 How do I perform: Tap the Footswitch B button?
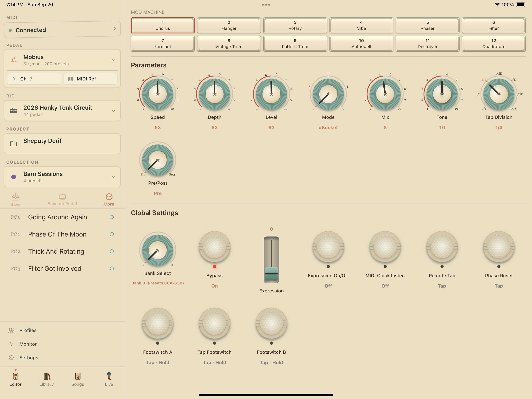[271, 323]
